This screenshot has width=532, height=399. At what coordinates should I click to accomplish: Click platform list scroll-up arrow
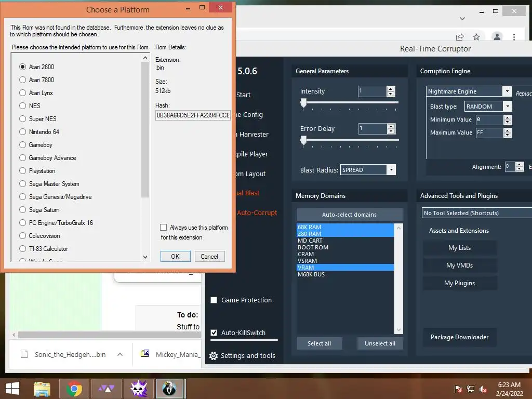click(x=145, y=58)
